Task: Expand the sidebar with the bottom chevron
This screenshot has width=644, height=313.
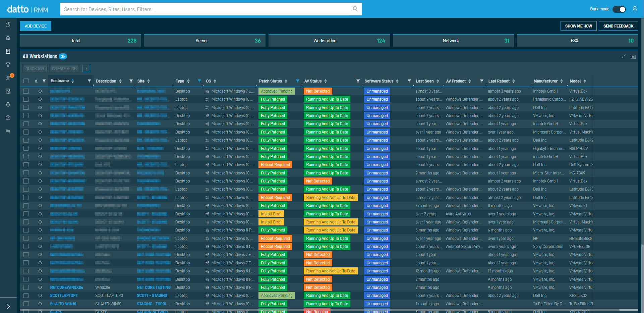Action: click(8, 306)
